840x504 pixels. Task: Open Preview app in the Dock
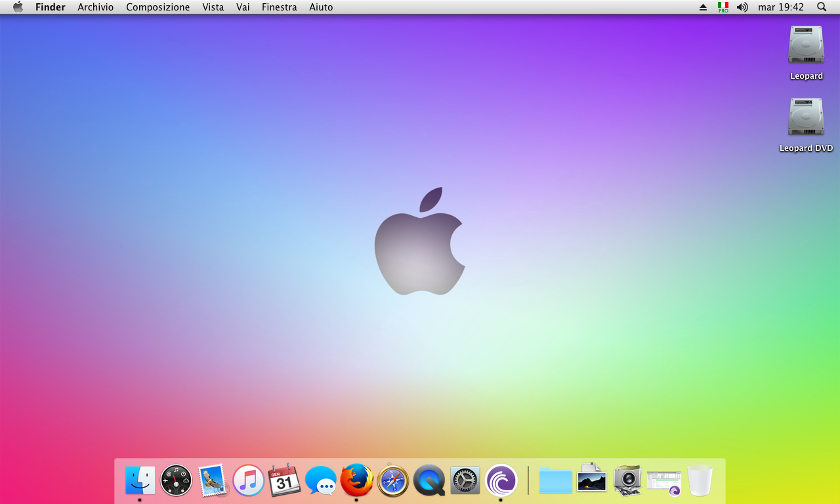point(591,478)
